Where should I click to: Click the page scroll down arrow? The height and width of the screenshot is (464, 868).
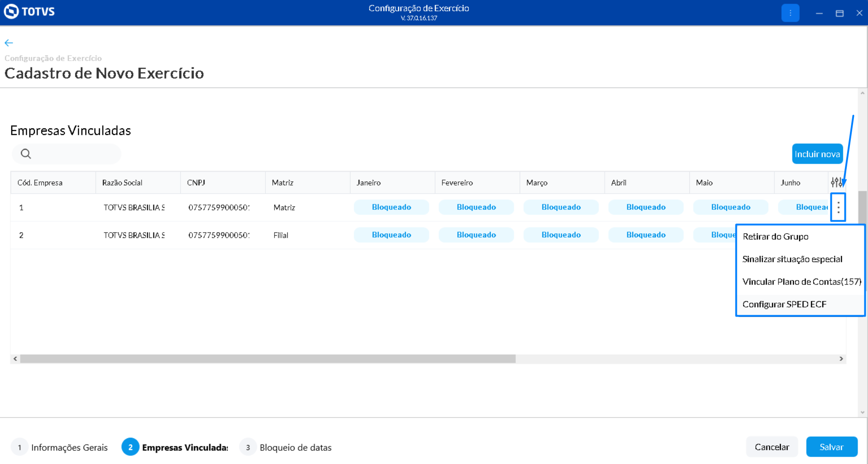click(863, 412)
